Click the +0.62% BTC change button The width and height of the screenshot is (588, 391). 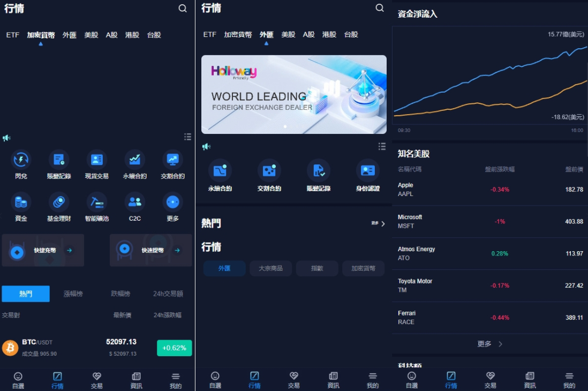click(x=174, y=348)
